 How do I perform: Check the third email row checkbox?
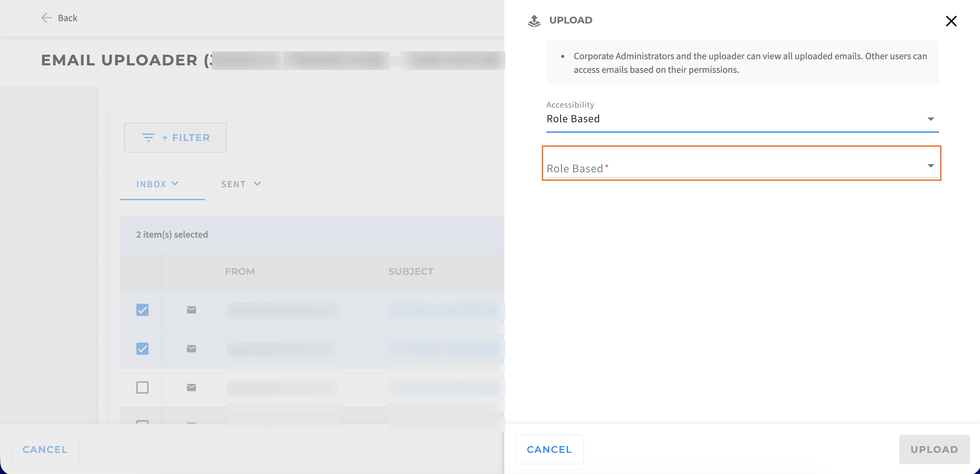142,387
